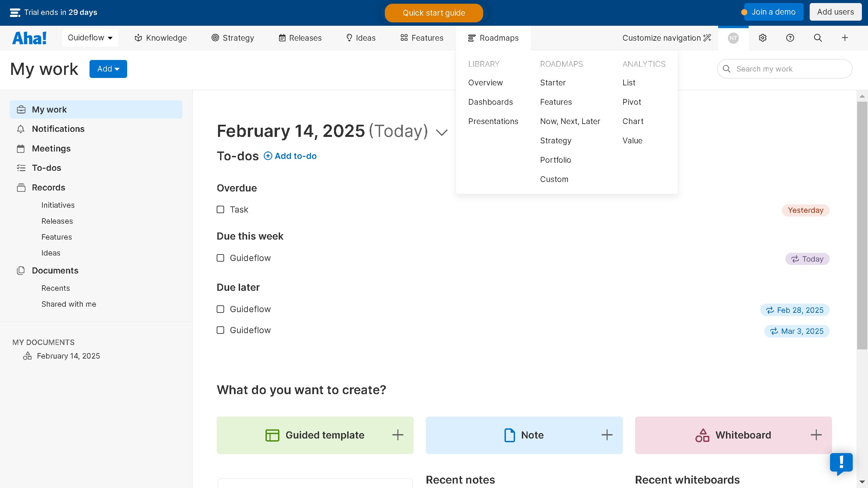
Task: Click the Features grid icon in navigation
Action: point(404,38)
